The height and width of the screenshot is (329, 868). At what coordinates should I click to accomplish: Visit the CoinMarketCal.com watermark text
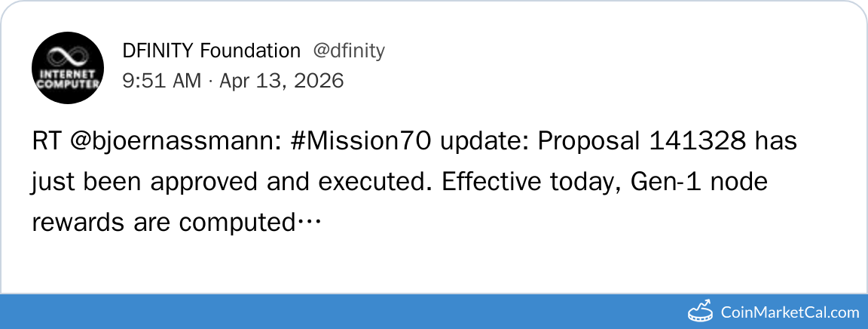(x=790, y=312)
